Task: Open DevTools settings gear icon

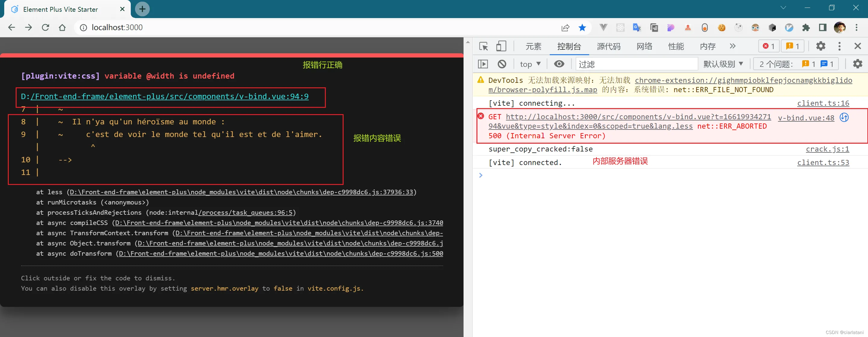Action: pyautogui.click(x=820, y=46)
